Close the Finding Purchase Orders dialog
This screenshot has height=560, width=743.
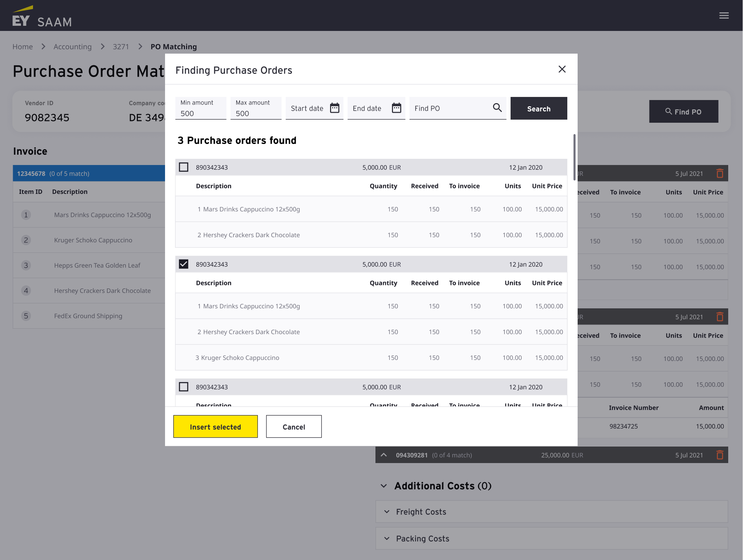(x=562, y=69)
